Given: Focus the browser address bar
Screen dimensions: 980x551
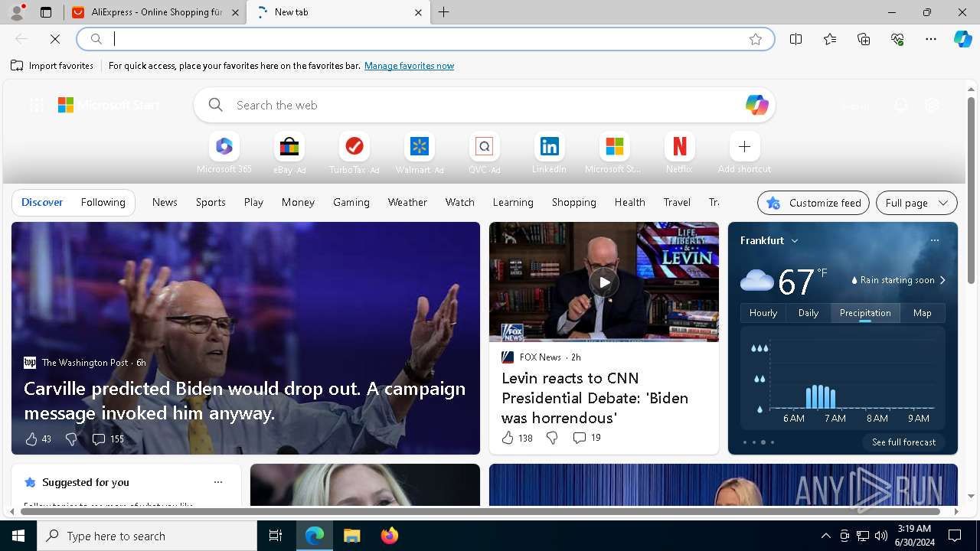Looking at the screenshot, I should pos(425,39).
